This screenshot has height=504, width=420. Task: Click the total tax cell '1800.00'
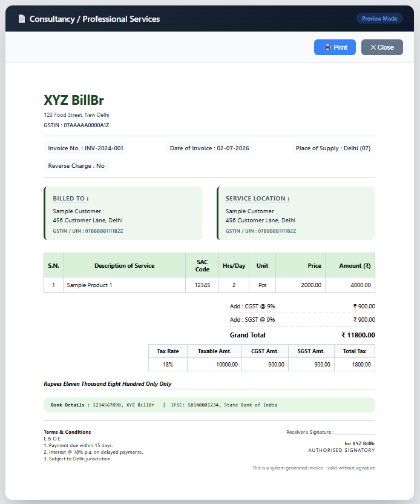point(355,365)
